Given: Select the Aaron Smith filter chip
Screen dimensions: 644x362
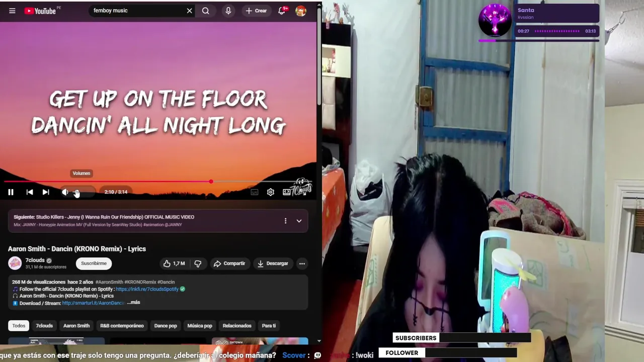Looking at the screenshot, I should (x=76, y=326).
